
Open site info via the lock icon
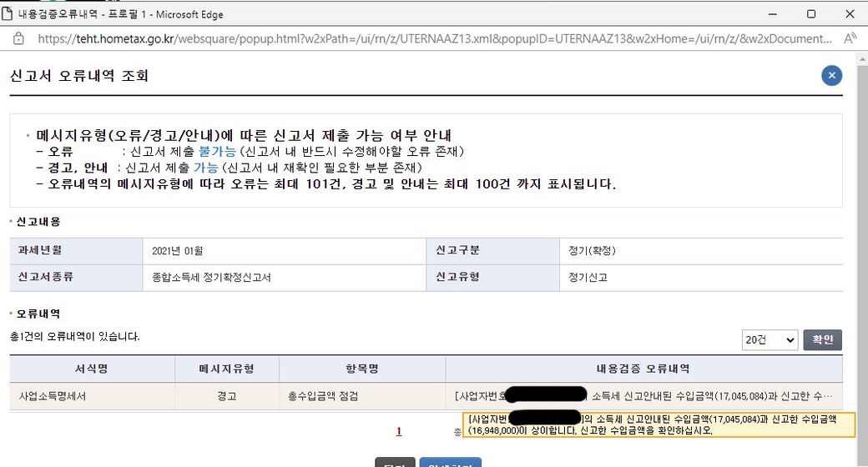point(18,38)
